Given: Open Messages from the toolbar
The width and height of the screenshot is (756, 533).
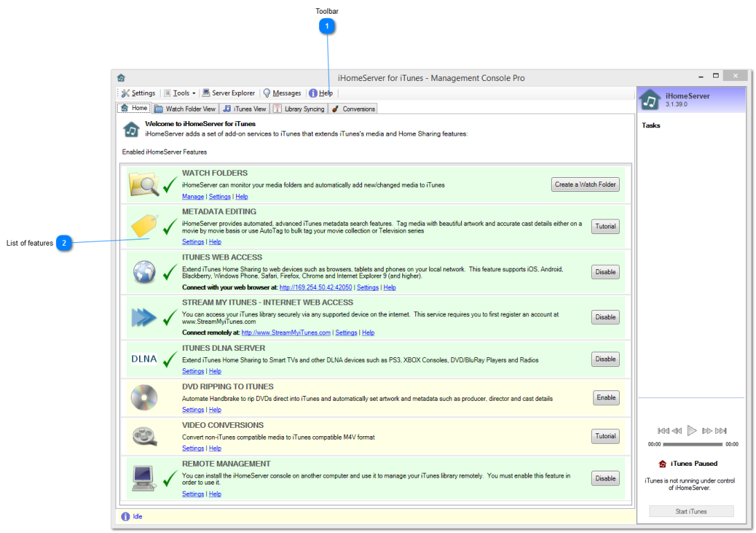Looking at the screenshot, I should (x=282, y=93).
